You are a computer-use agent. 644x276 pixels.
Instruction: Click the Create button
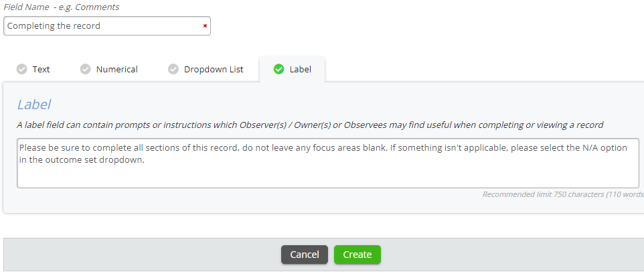pyautogui.click(x=357, y=255)
